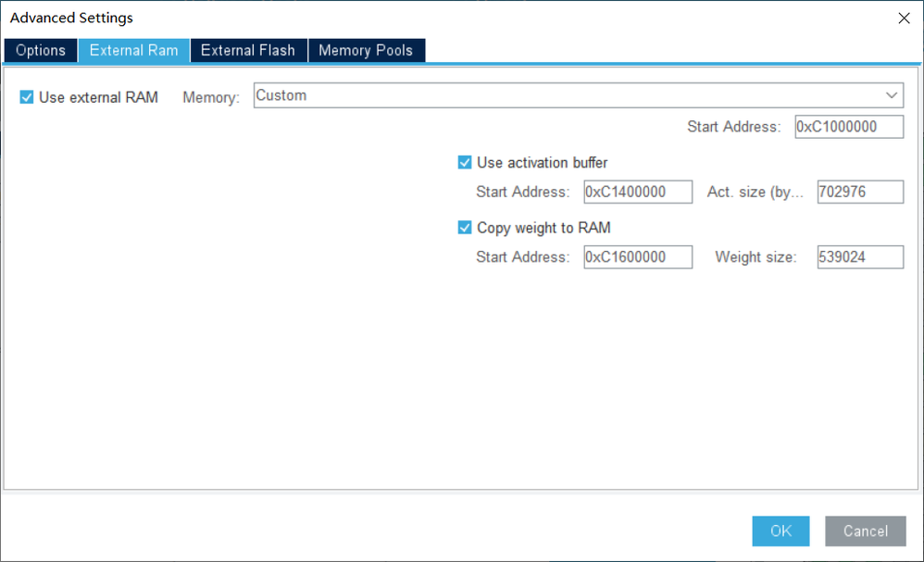Confirm settings with the OK button

[x=780, y=531]
